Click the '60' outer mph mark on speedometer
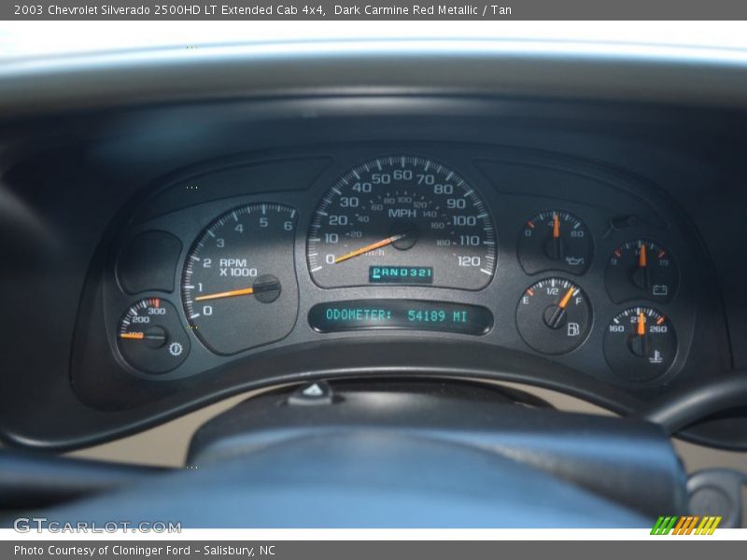 pyautogui.click(x=402, y=175)
